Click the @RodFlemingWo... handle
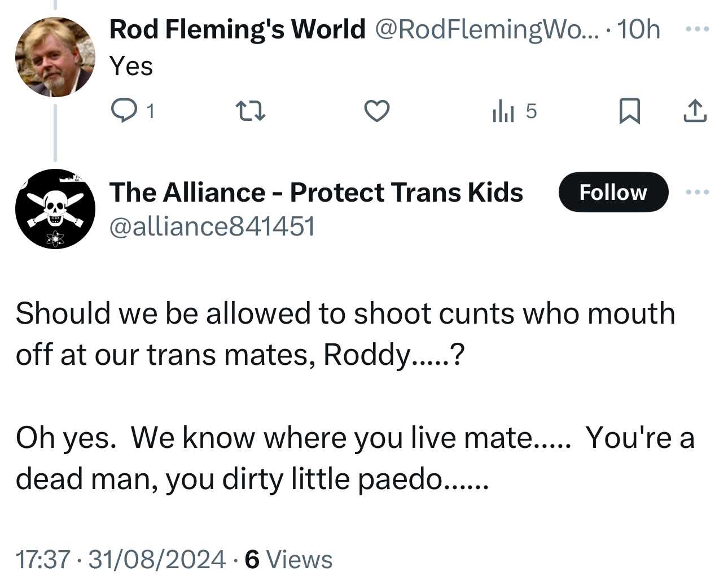The width and height of the screenshot is (728, 584). click(x=485, y=29)
